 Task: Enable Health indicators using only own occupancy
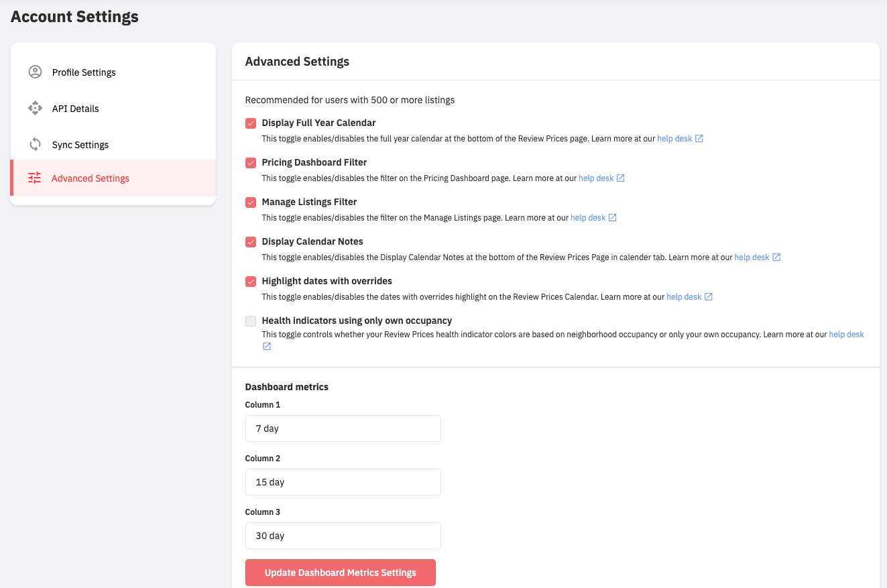pyautogui.click(x=251, y=321)
